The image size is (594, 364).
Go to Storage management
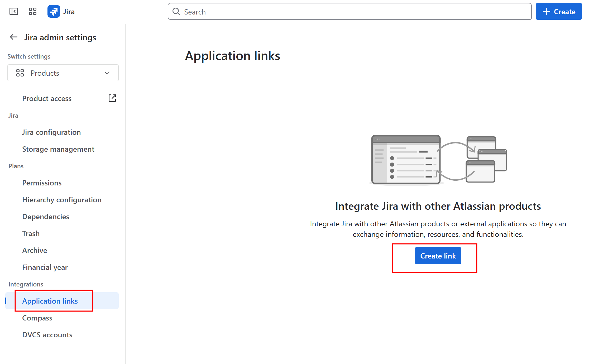pyautogui.click(x=58, y=149)
